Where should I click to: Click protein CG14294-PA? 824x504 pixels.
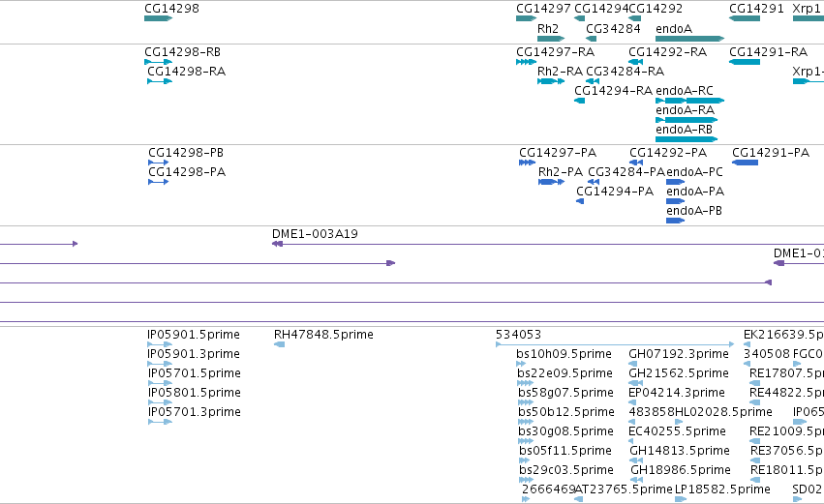615,192
